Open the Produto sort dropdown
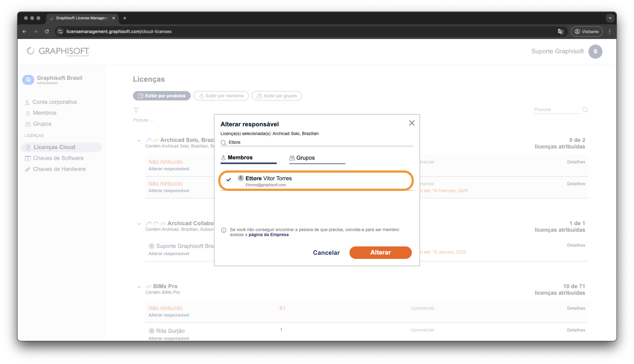 (x=143, y=120)
